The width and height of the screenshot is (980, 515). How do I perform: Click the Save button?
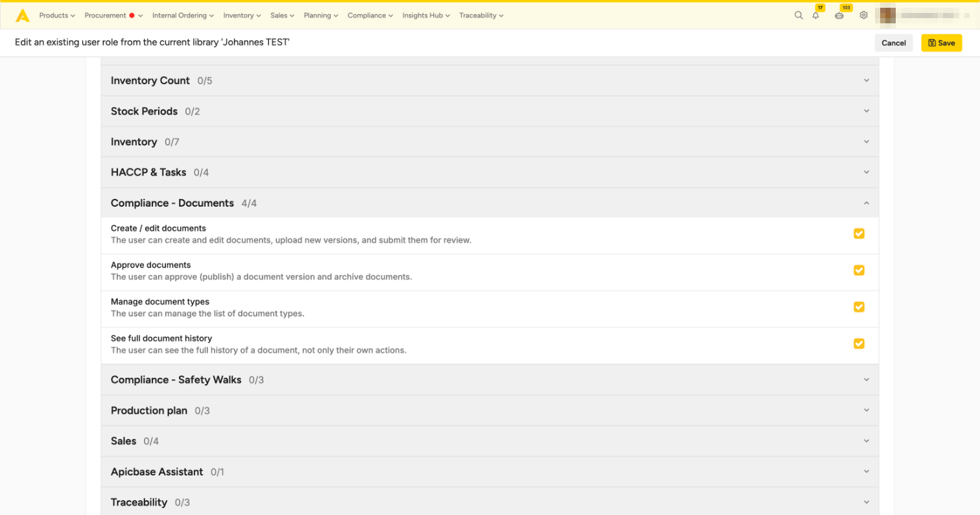pyautogui.click(x=941, y=43)
